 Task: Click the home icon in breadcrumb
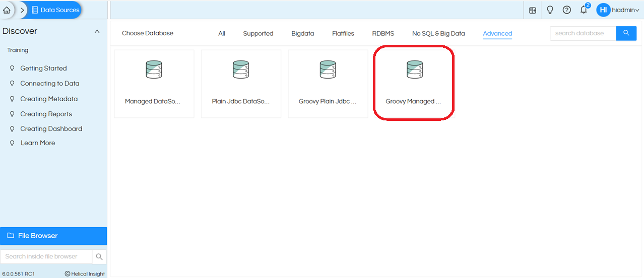[x=7, y=10]
